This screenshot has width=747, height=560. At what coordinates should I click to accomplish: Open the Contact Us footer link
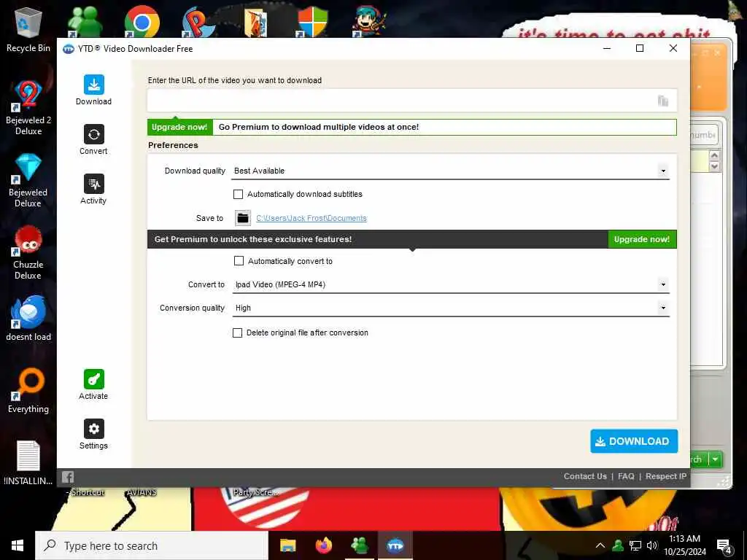click(x=585, y=476)
